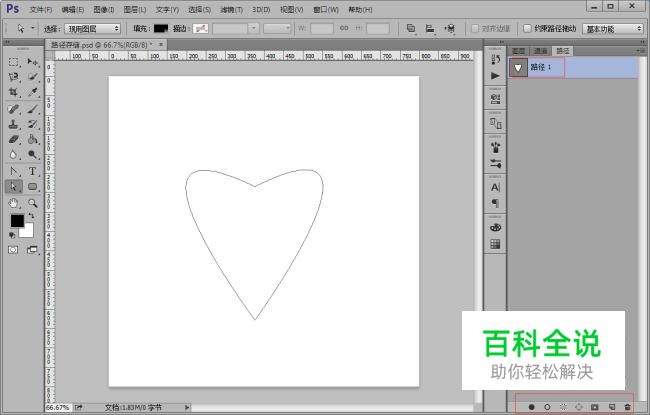Open the 基本功能 workspace dropdown
Screen dimensions: 650x415
tap(613, 29)
